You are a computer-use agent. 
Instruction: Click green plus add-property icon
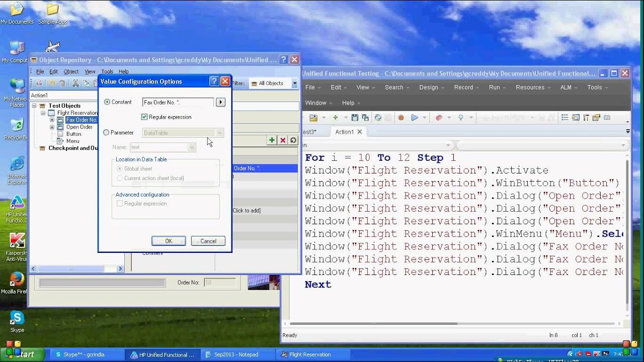pos(272,140)
